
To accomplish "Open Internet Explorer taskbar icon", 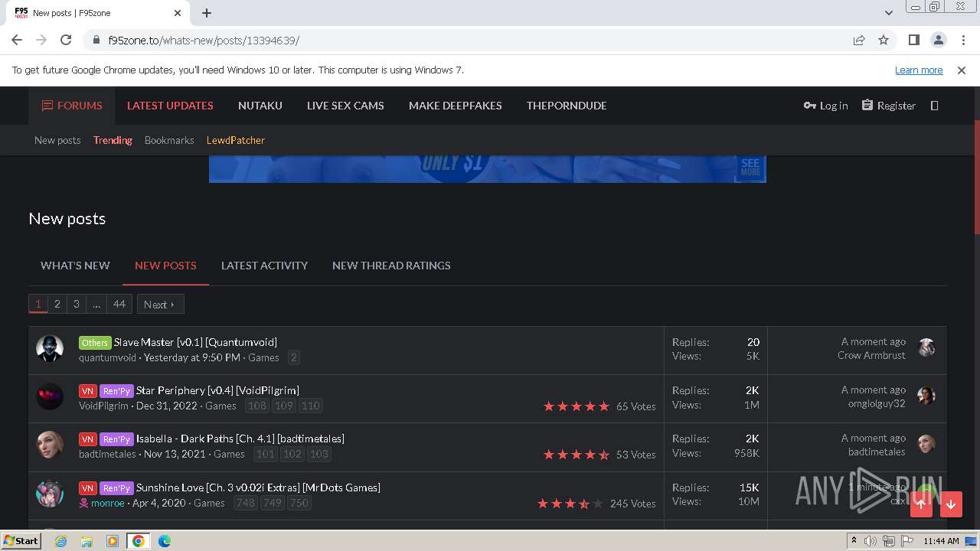I will 60,541.
